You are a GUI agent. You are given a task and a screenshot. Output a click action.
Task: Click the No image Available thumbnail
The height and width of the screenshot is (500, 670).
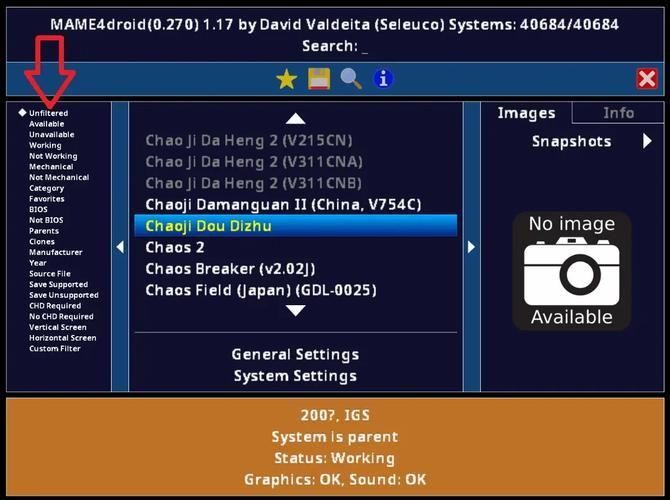[x=572, y=271]
